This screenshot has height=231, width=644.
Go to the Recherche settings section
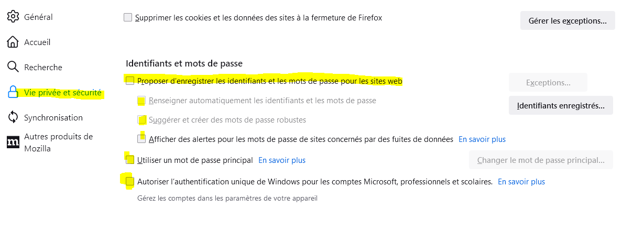coord(43,67)
